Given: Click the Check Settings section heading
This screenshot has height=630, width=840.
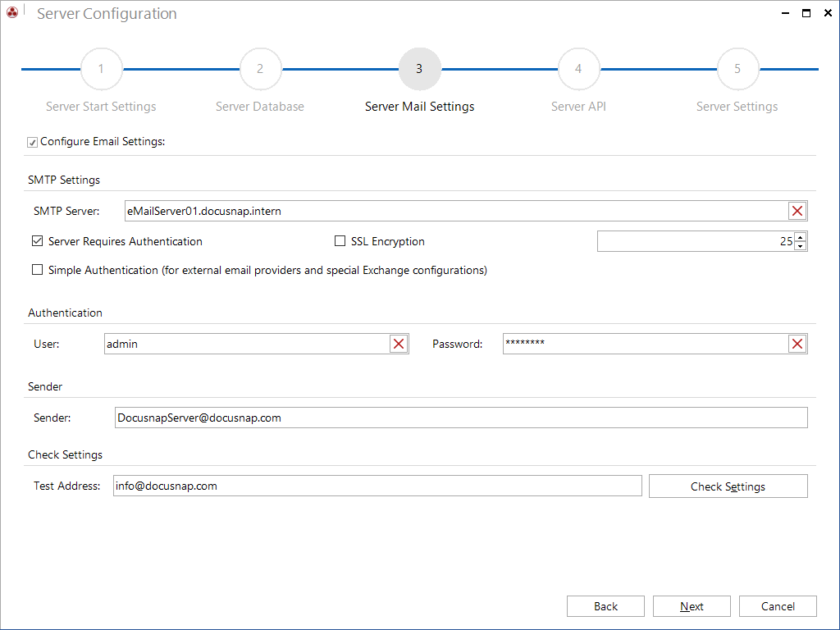Looking at the screenshot, I should 65,454.
